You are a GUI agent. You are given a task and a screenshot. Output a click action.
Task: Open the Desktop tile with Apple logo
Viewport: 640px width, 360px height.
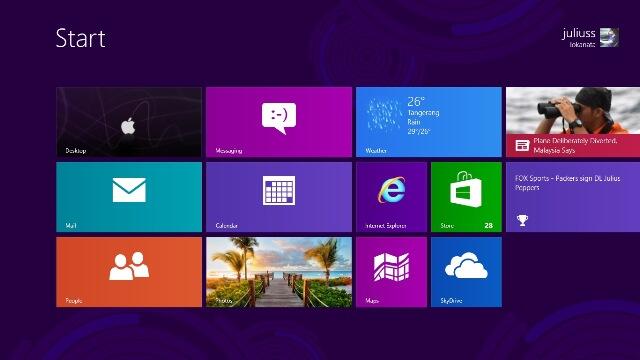[x=129, y=122]
